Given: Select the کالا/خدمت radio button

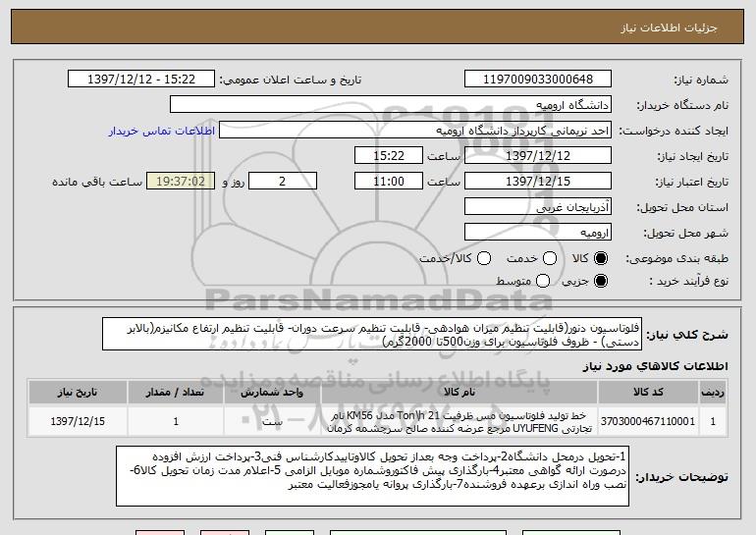Looking at the screenshot, I should click(x=484, y=259).
